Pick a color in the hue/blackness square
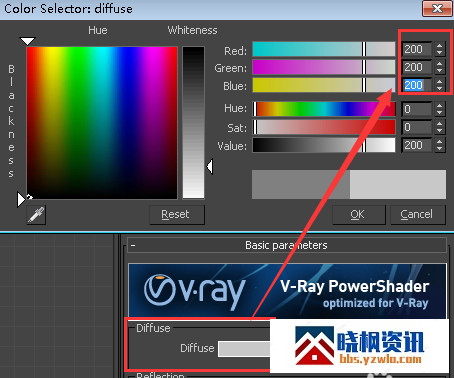 point(102,123)
